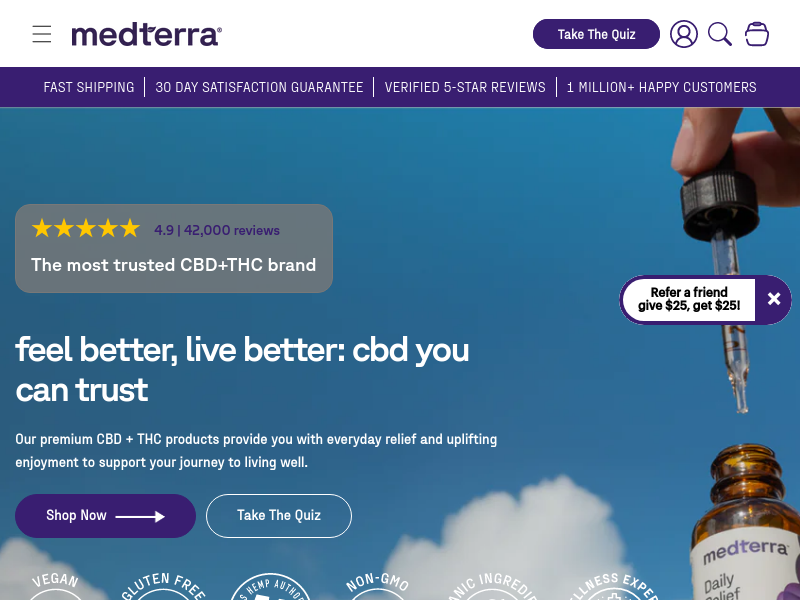Click Fast Shipping banner text
The image size is (800, 600).
89,87
